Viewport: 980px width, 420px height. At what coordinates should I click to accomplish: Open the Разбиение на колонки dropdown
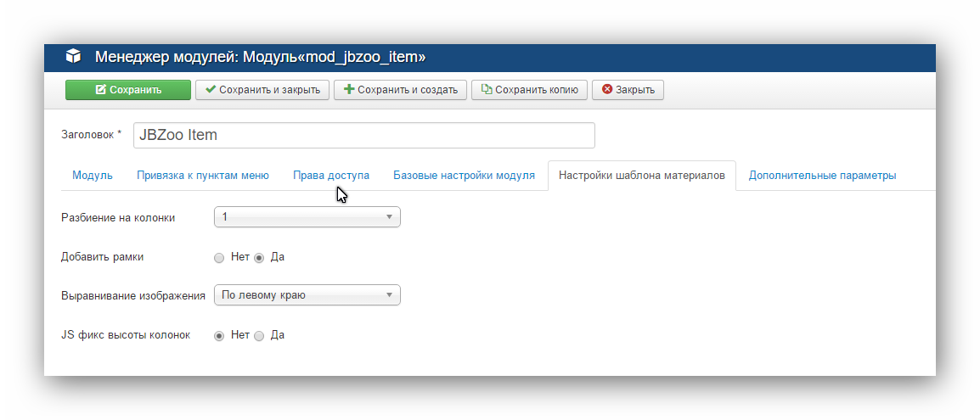point(307,217)
